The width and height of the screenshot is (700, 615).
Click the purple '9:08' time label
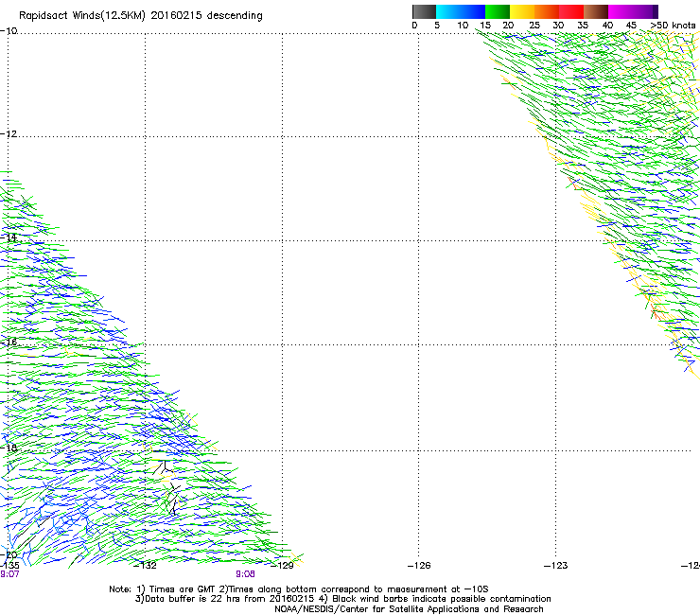click(x=246, y=574)
